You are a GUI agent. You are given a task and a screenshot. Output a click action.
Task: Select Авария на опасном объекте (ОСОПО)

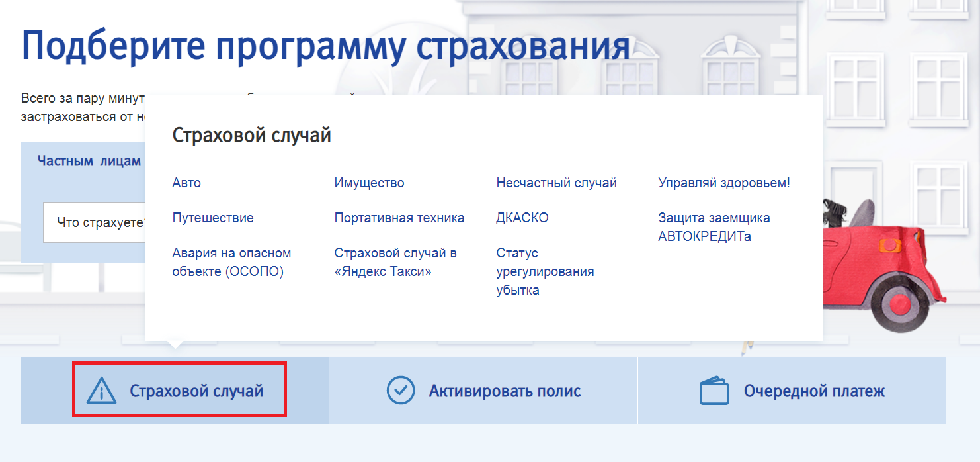231,262
